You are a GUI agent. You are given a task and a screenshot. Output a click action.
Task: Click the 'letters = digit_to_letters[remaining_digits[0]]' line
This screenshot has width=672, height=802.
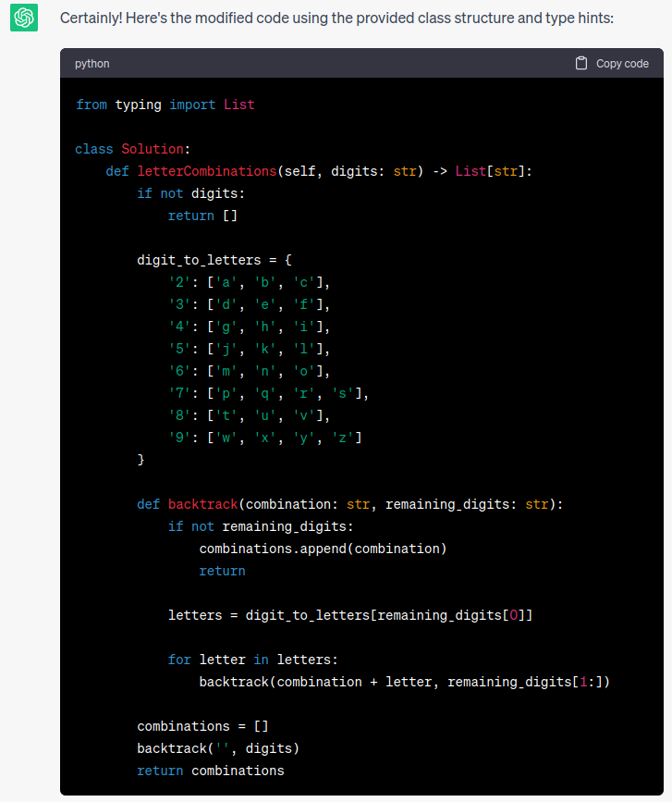click(350, 615)
